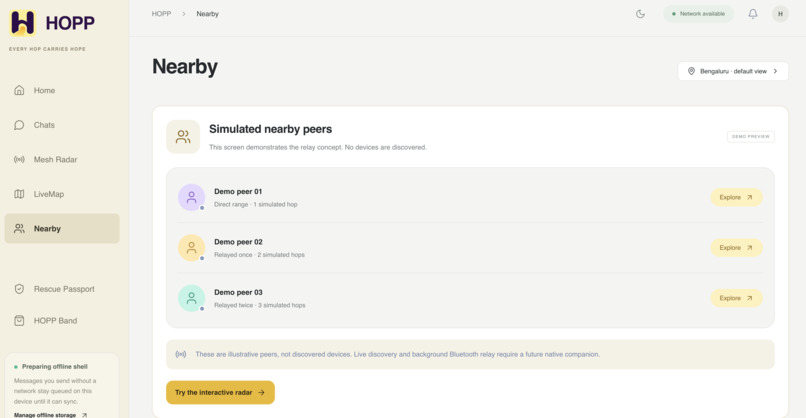Click the Rescue Passport shield icon
Viewport: 806px width, 418px height.
point(19,289)
